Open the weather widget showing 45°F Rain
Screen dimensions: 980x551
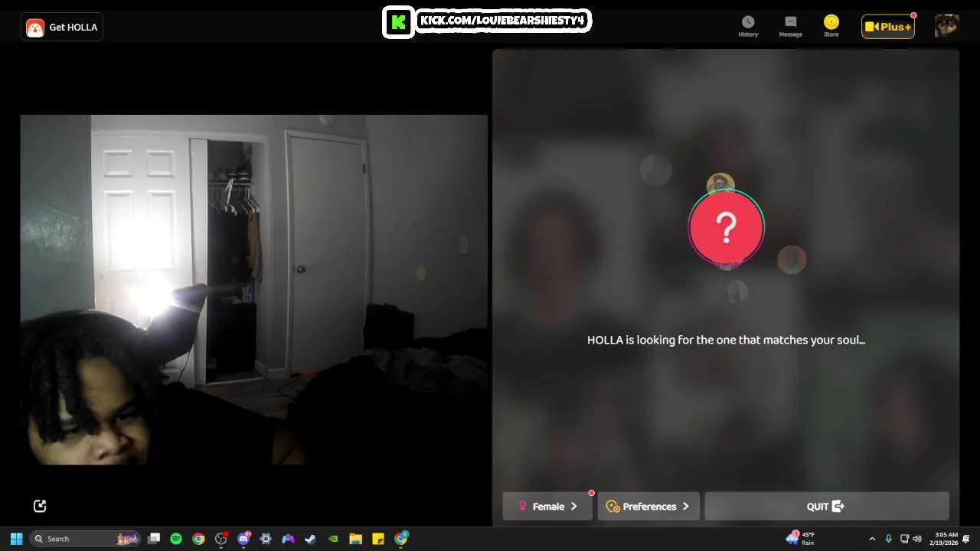click(801, 539)
